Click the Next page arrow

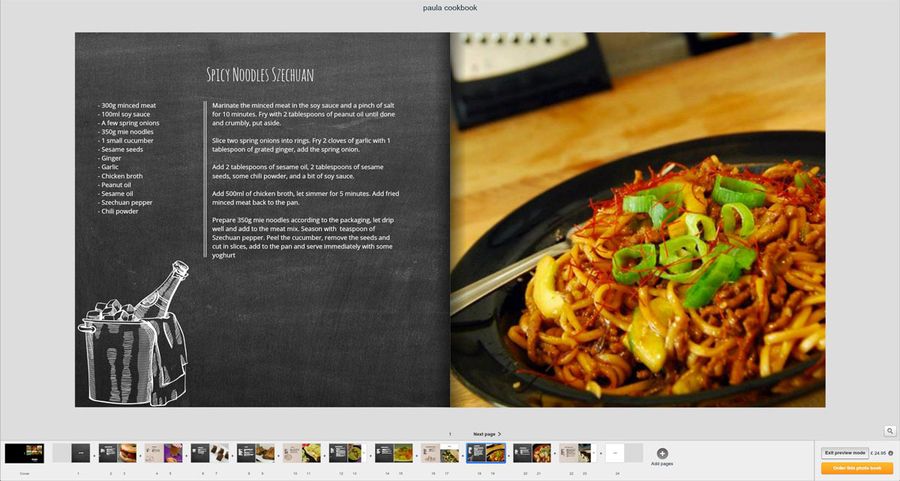click(487, 434)
